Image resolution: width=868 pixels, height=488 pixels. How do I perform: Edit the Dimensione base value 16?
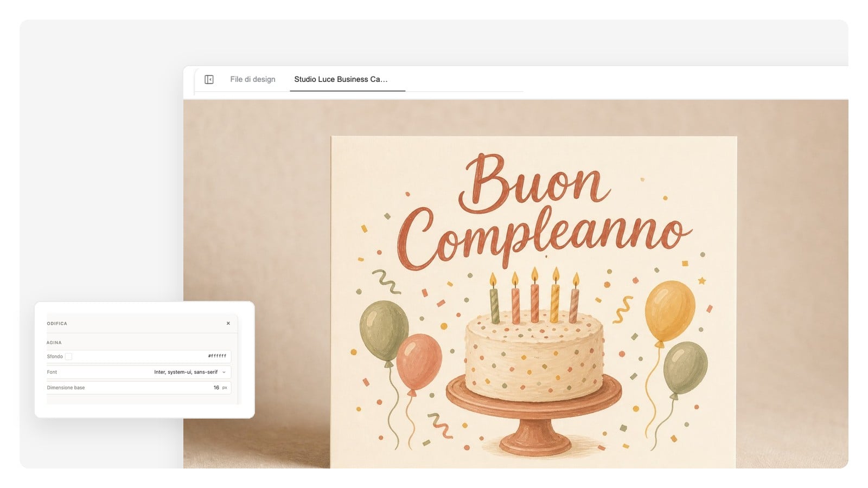(x=216, y=388)
